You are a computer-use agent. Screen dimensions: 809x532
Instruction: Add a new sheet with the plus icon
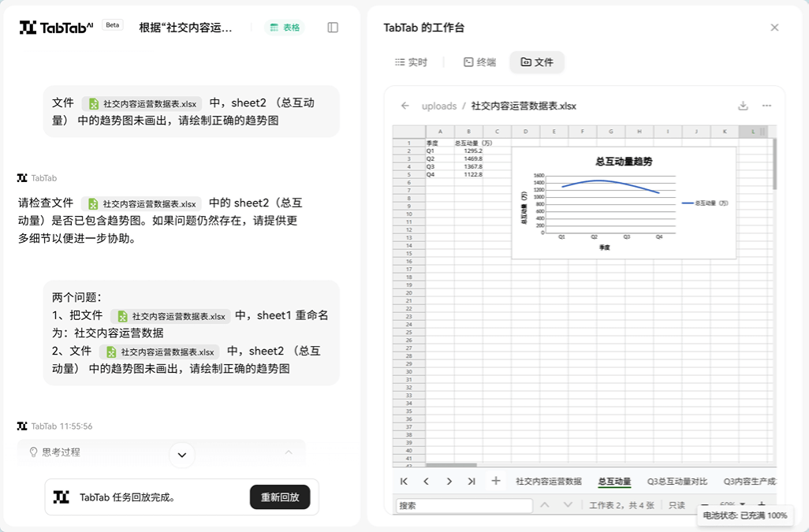495,482
